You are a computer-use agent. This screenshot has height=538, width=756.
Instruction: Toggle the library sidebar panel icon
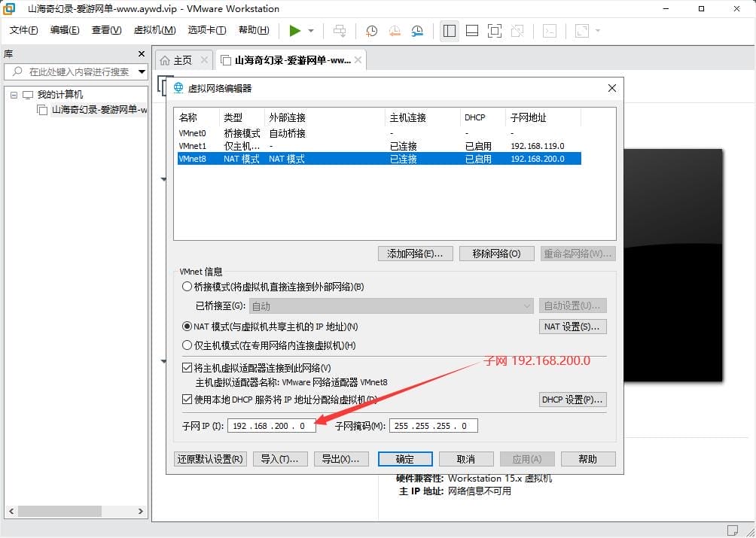(449, 31)
